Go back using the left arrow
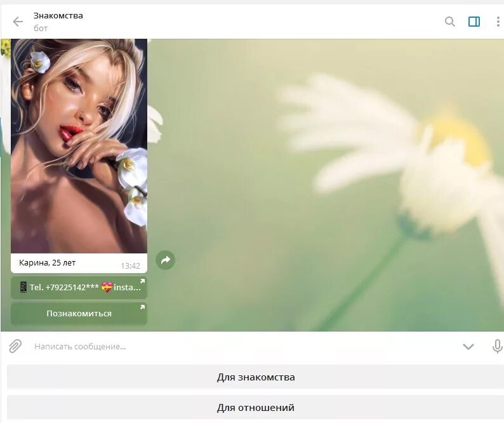The height and width of the screenshot is (423, 504). click(x=18, y=22)
